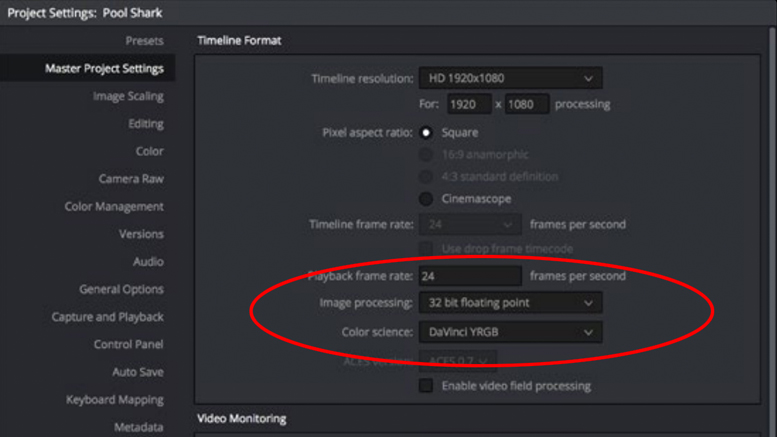
Task: Switch to Camera Raw settings
Action: (x=131, y=179)
